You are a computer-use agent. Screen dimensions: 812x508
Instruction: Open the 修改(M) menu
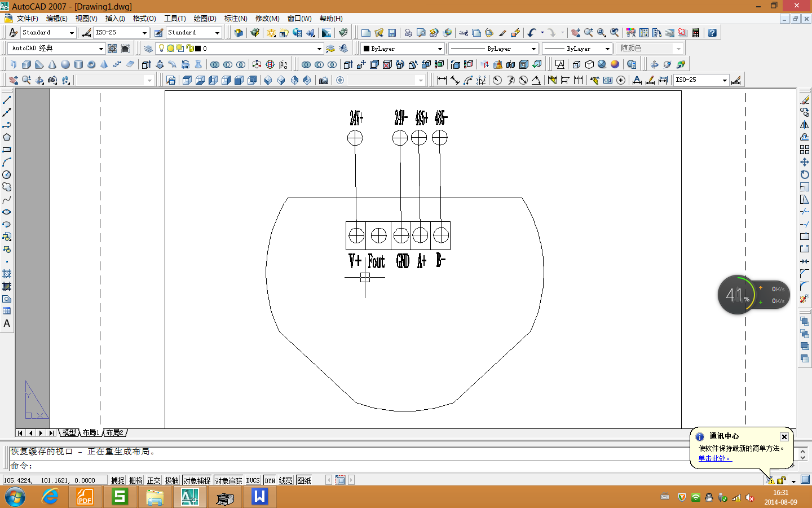267,19
